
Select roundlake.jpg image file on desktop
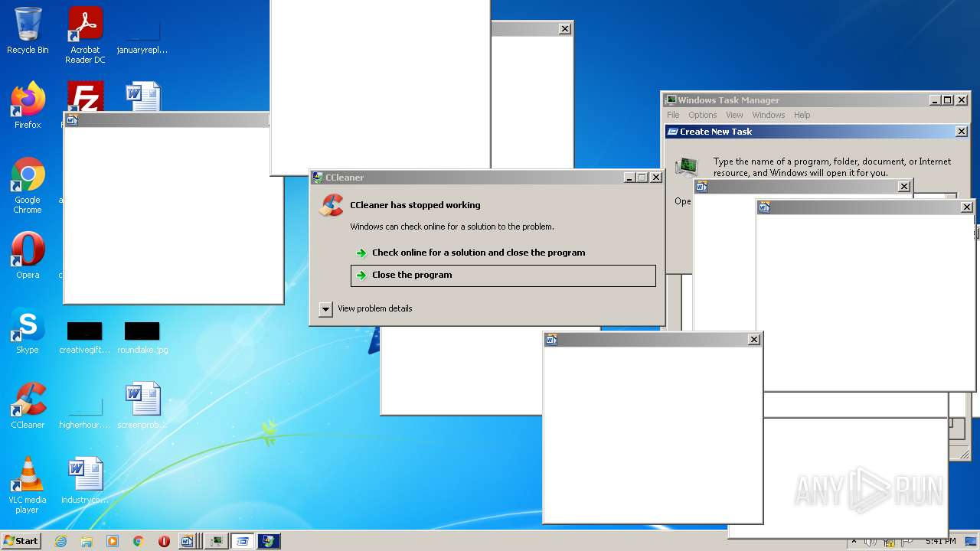pyautogui.click(x=142, y=337)
